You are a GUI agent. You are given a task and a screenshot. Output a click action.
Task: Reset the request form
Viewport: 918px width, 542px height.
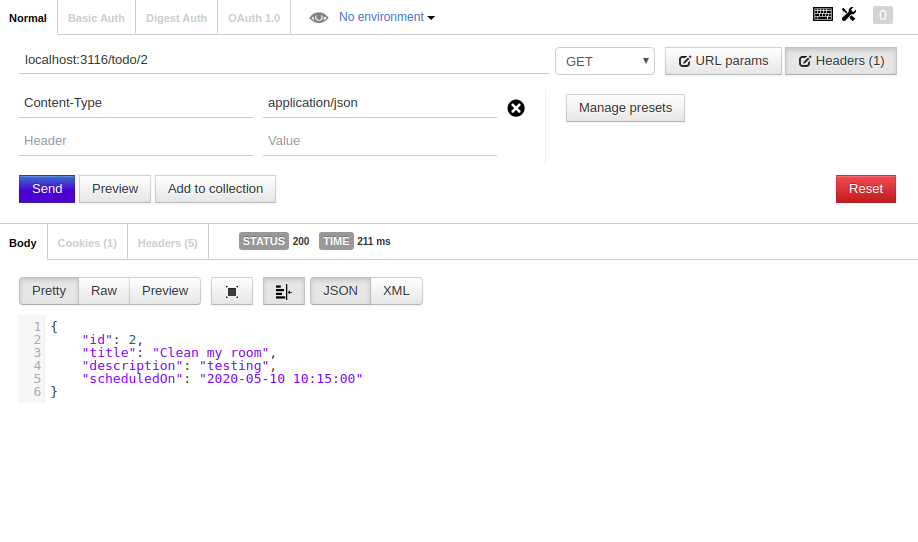865,189
